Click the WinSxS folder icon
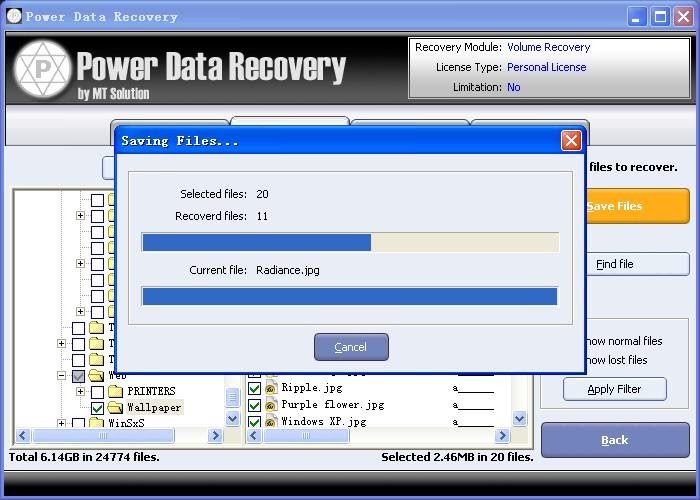The height and width of the screenshot is (500, 700). tap(96, 423)
